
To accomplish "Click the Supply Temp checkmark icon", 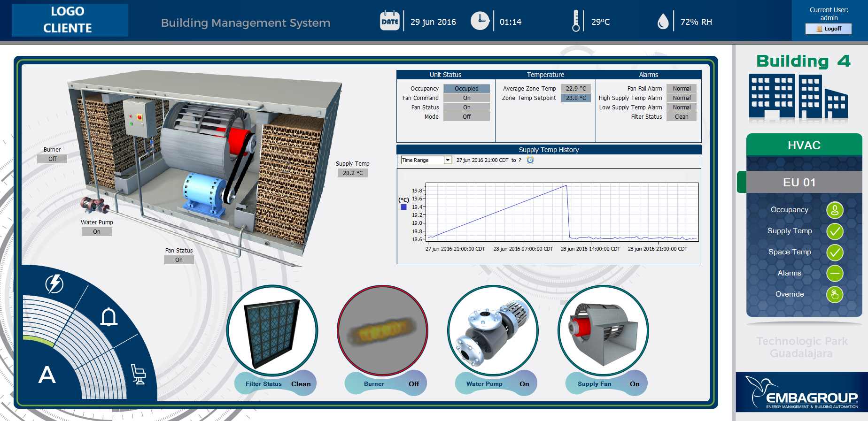I will (835, 231).
